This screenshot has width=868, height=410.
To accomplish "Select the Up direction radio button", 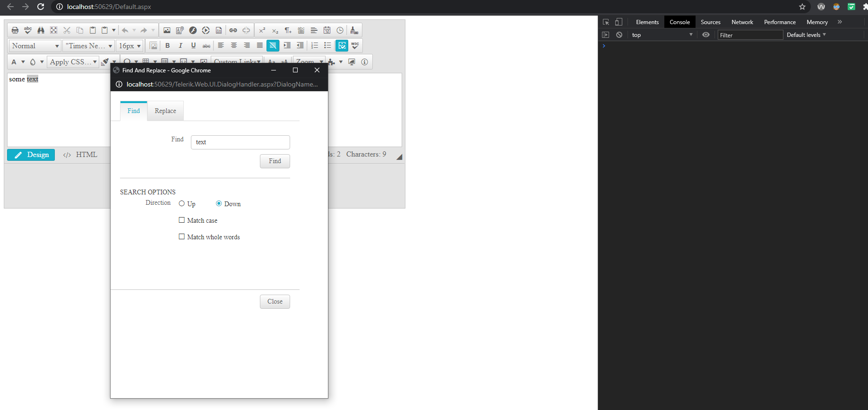I will (181, 203).
